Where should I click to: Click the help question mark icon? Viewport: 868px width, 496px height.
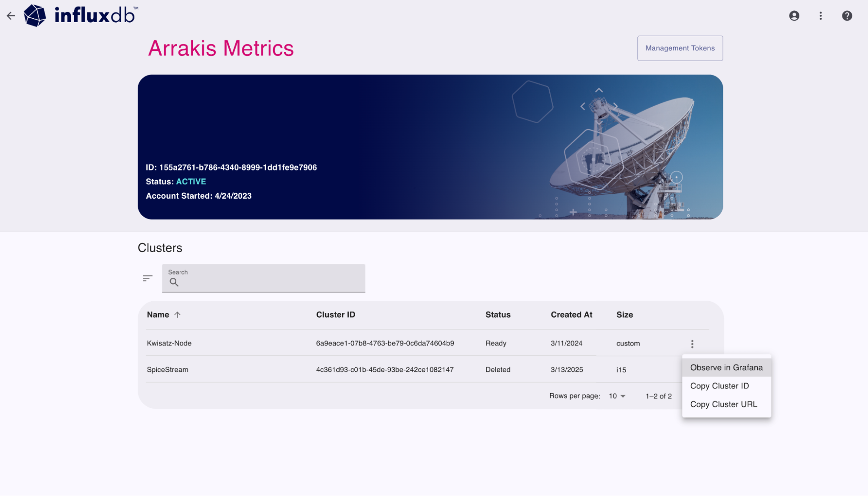847,16
